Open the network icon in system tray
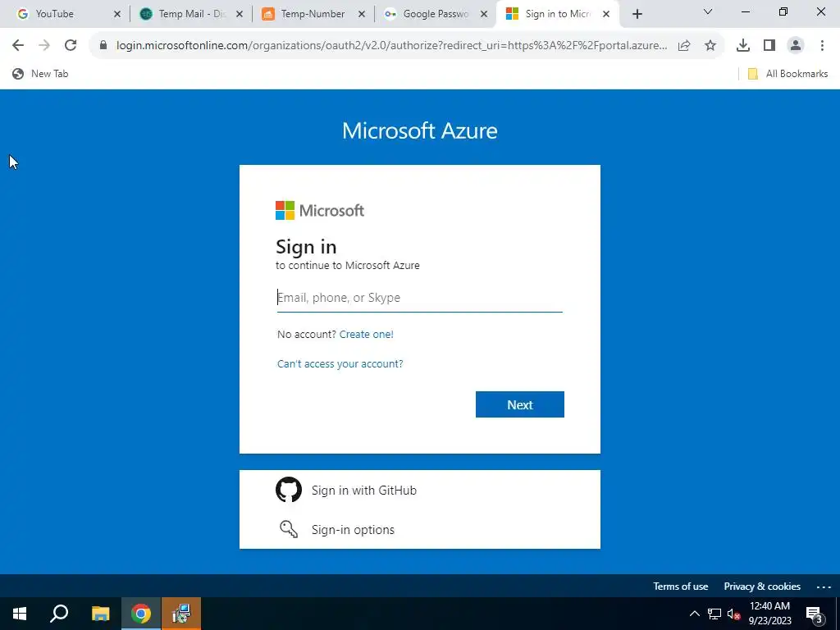840x630 pixels. coord(714,614)
